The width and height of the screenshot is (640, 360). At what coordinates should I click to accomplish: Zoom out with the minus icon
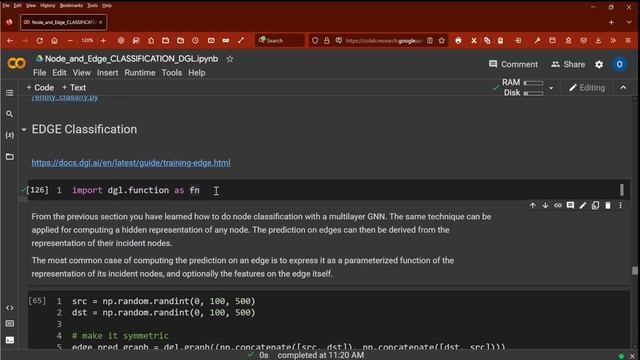(x=70, y=40)
